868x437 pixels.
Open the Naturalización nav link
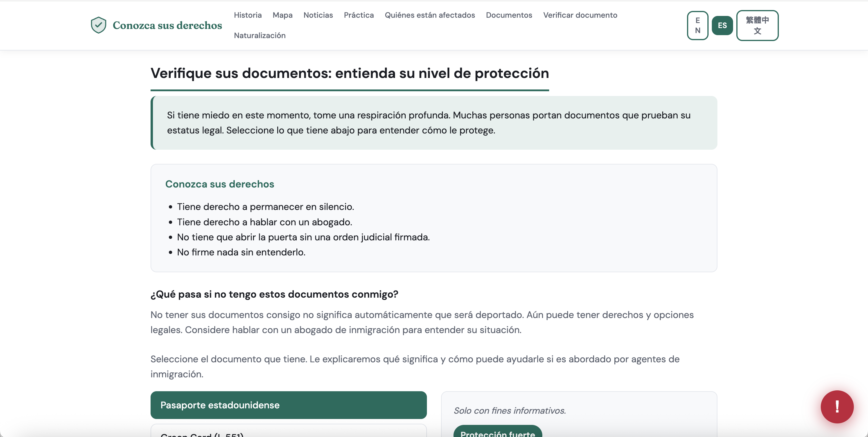[259, 35]
